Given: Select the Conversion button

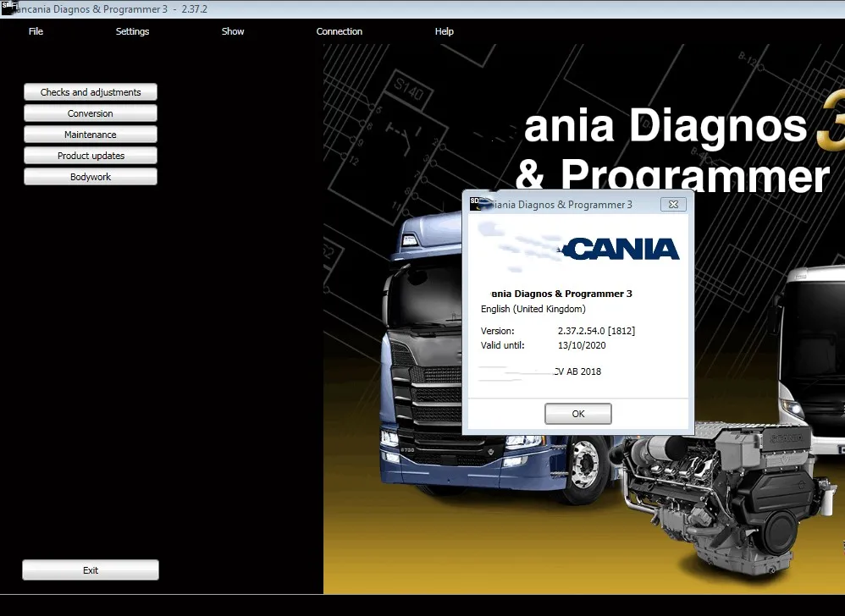Looking at the screenshot, I should point(91,113).
